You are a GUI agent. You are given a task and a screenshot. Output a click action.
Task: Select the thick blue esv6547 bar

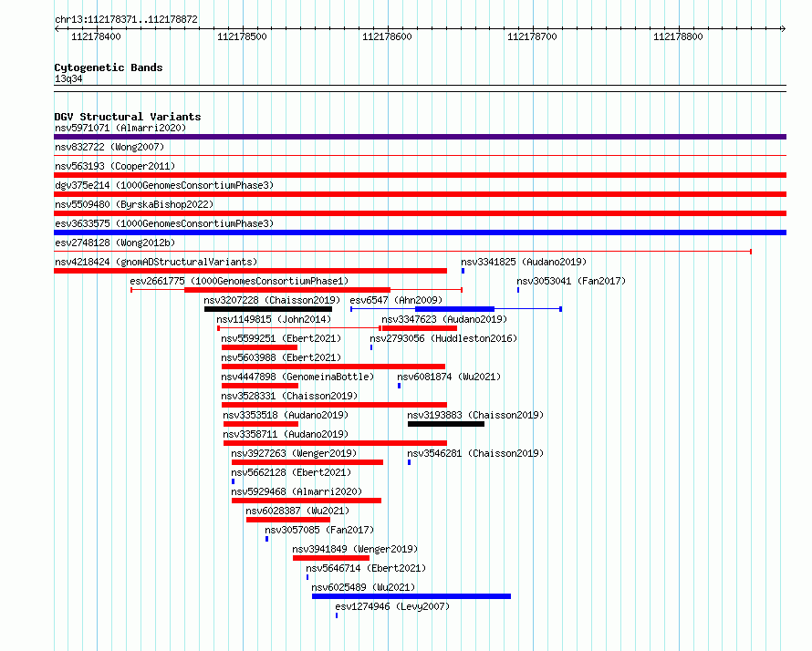pyautogui.click(x=454, y=309)
